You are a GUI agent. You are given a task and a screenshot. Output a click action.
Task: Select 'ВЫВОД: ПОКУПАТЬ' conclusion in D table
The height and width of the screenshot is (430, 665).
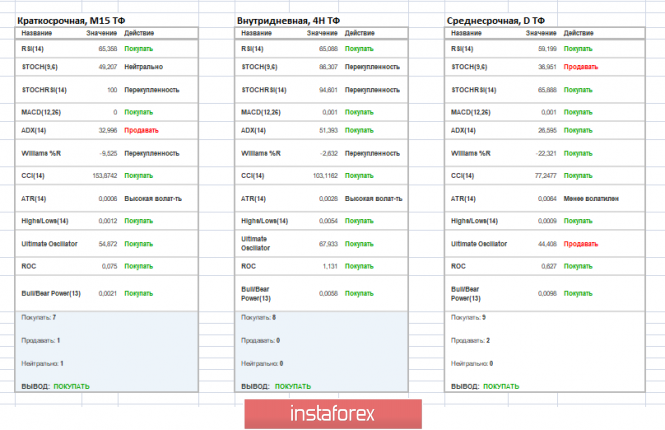point(485,386)
